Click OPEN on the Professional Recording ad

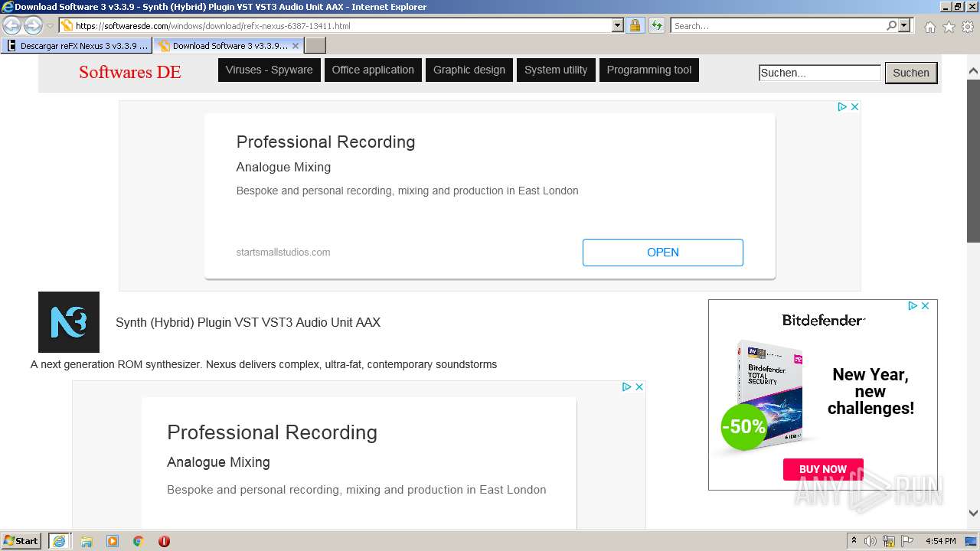click(663, 253)
